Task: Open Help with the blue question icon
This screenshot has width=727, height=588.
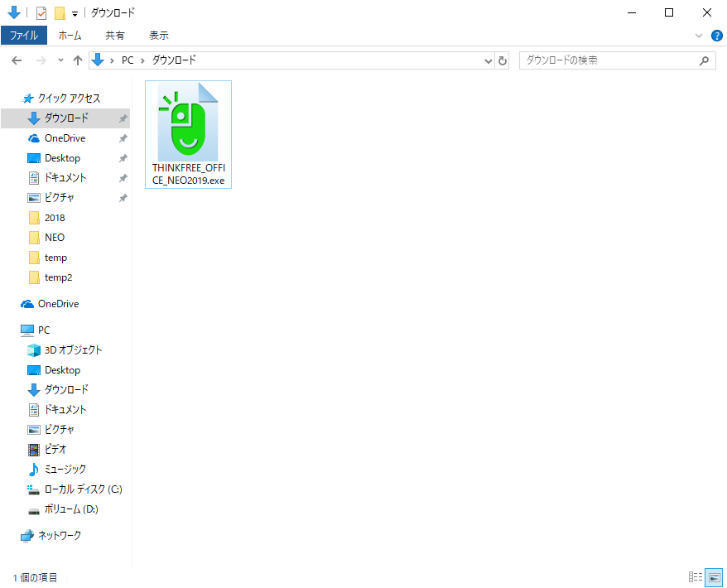Action: [716, 36]
